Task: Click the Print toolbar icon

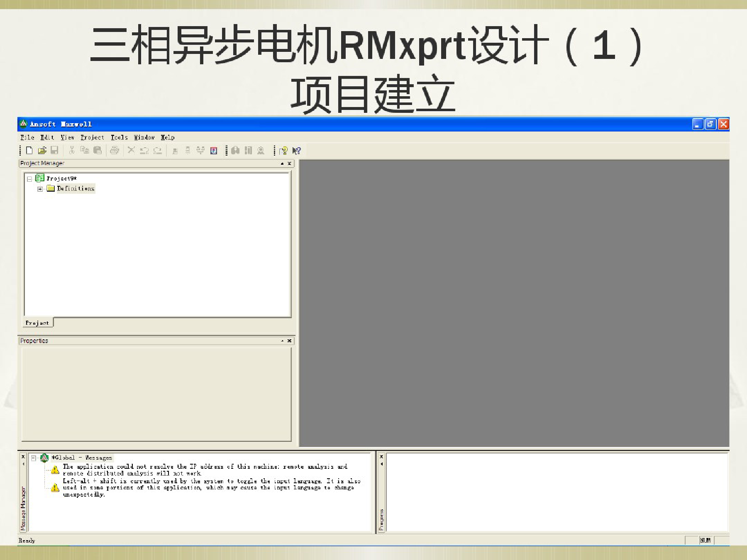Action: click(115, 151)
